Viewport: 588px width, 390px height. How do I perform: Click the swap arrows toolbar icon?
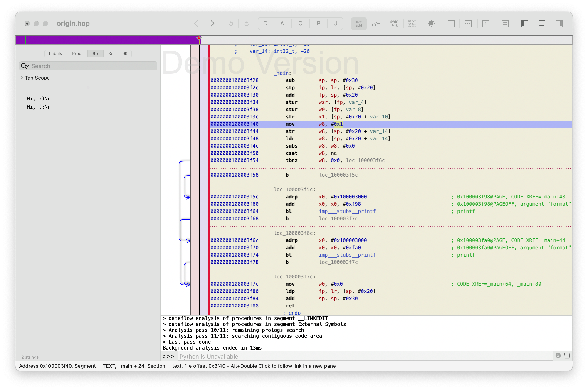505,24
